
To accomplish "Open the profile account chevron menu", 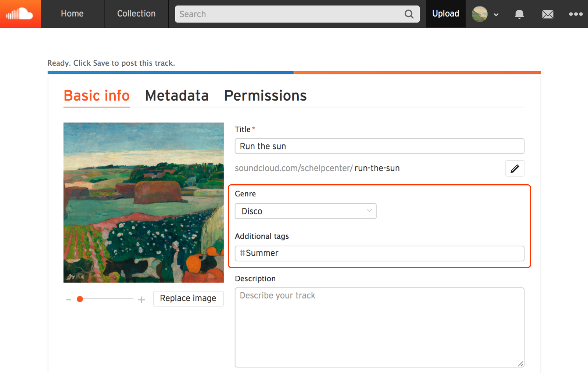I will pyautogui.click(x=496, y=14).
